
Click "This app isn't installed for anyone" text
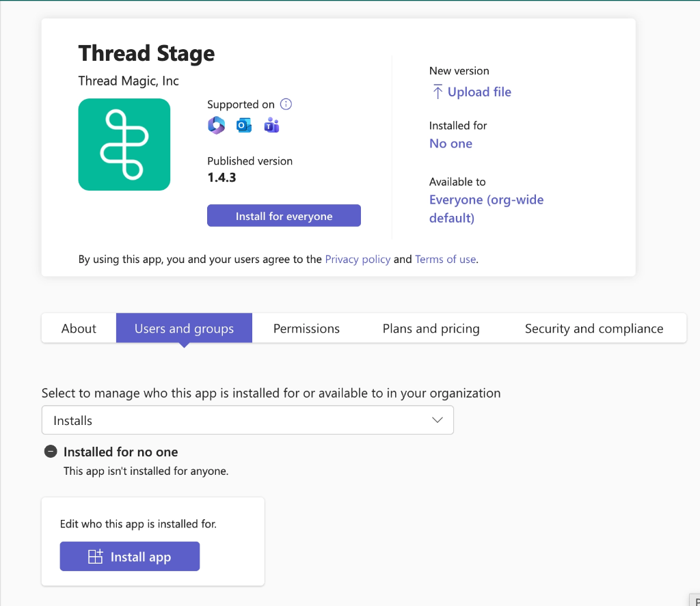[x=146, y=471]
